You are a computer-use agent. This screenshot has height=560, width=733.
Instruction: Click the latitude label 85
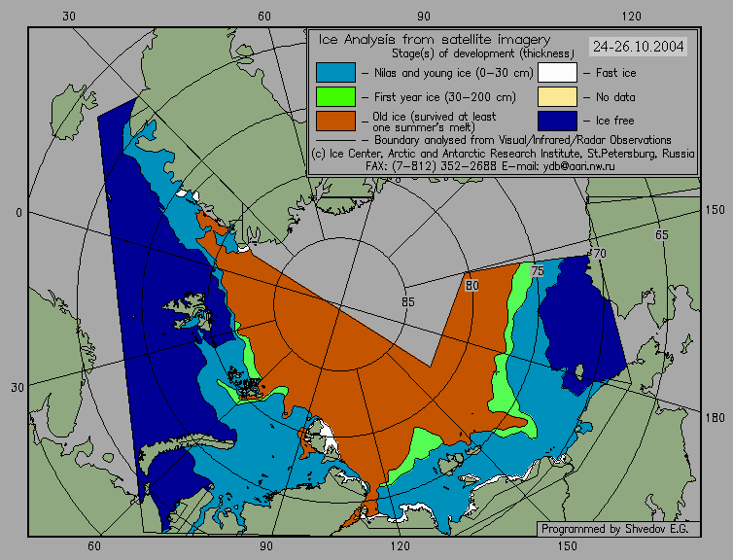(407, 302)
